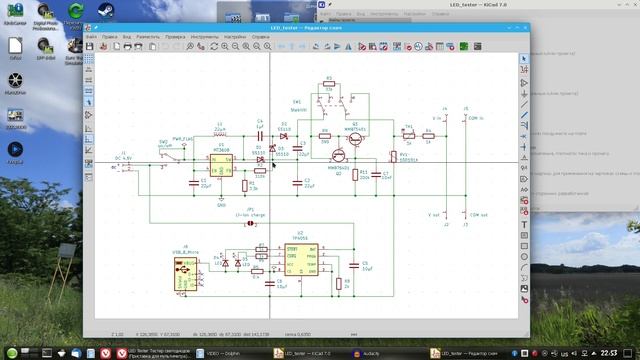Click the Plot icon beside the printer
This screenshot has width=640, height=360.
tap(138, 47)
